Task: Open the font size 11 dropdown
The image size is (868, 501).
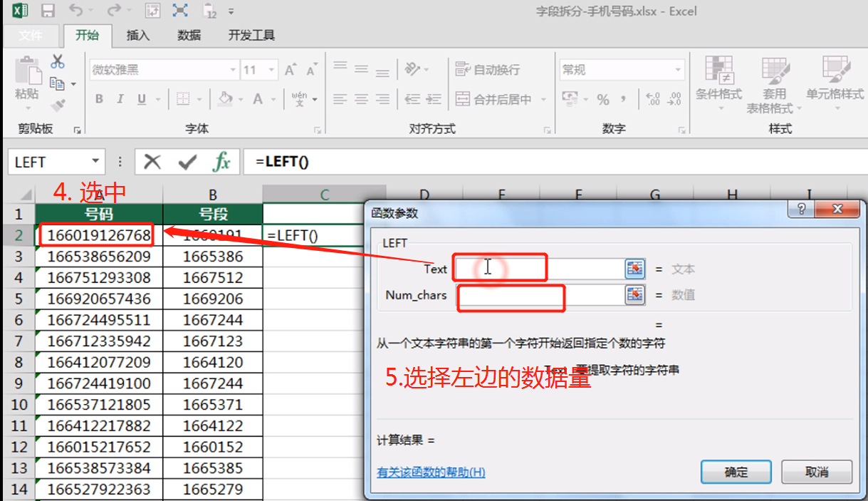Action: pyautogui.click(x=271, y=70)
